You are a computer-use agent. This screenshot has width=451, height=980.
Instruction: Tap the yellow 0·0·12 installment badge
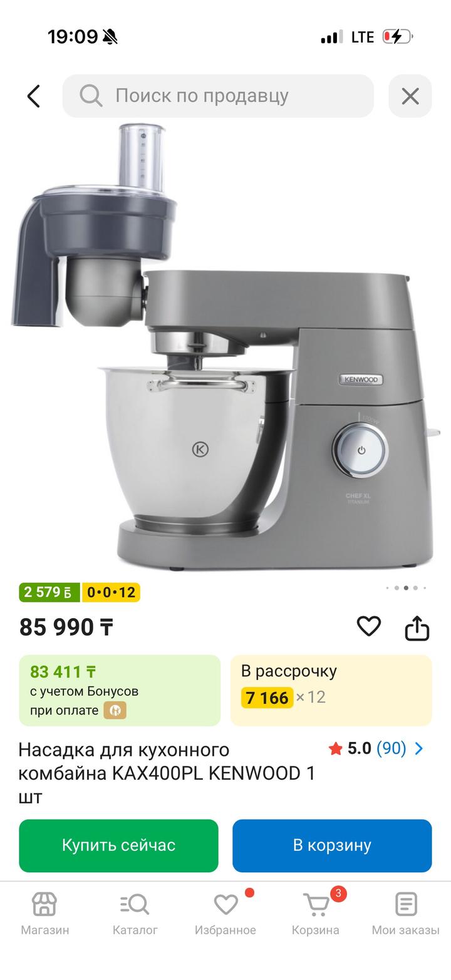[111, 592]
